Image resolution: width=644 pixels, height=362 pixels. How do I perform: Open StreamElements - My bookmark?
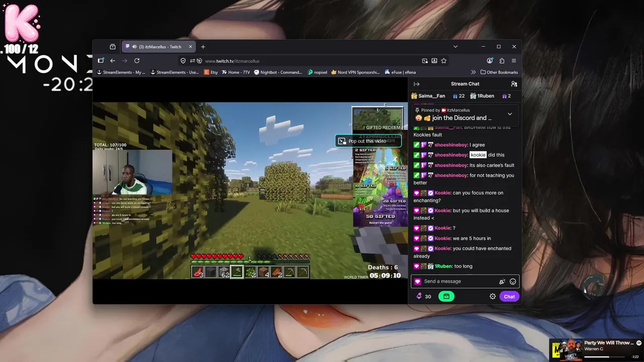click(121, 72)
